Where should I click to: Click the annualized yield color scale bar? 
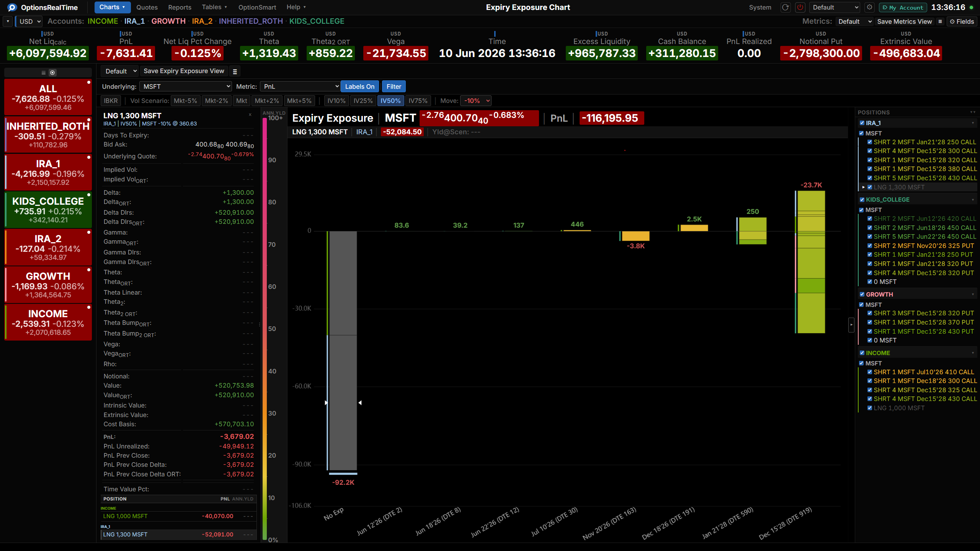coord(264,329)
